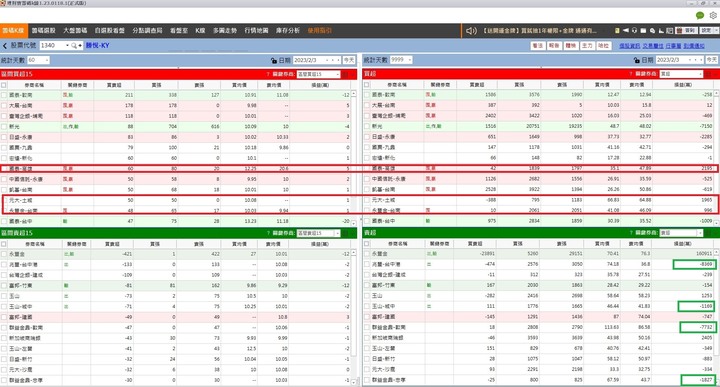Tick the select-all checkbox in 區間賣超15 header row
The width and height of the screenshot is (720, 387).
click(x=4, y=244)
